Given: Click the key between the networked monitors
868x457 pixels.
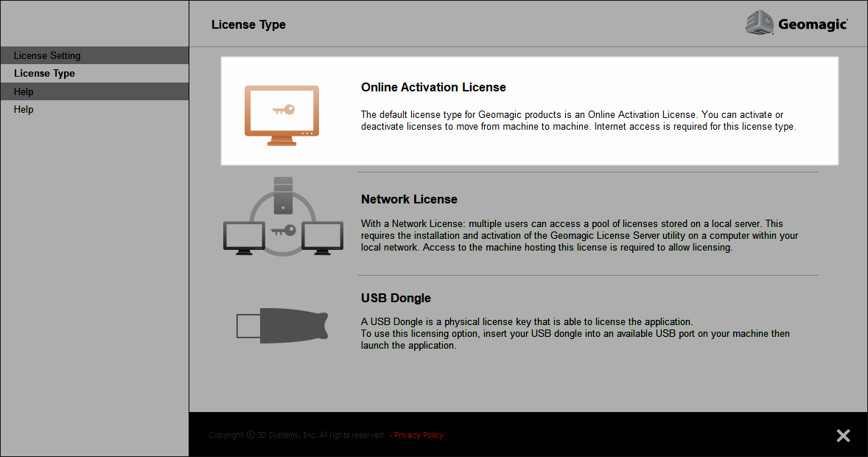Looking at the screenshot, I should pos(285,228).
